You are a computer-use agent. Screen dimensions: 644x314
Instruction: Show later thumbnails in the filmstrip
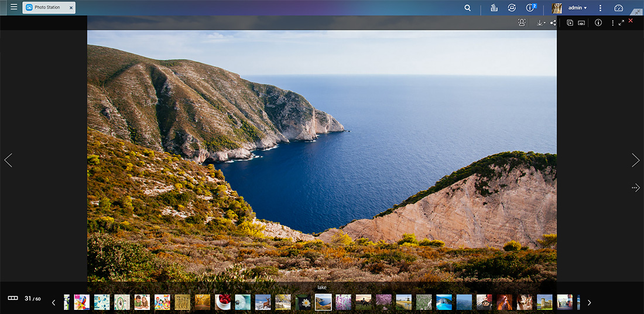(590, 302)
